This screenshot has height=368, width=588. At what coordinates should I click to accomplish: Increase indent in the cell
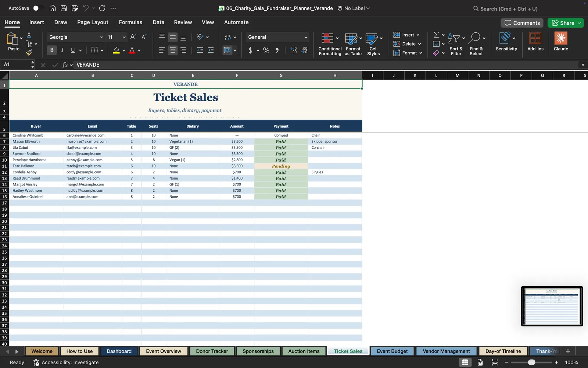coord(211,50)
